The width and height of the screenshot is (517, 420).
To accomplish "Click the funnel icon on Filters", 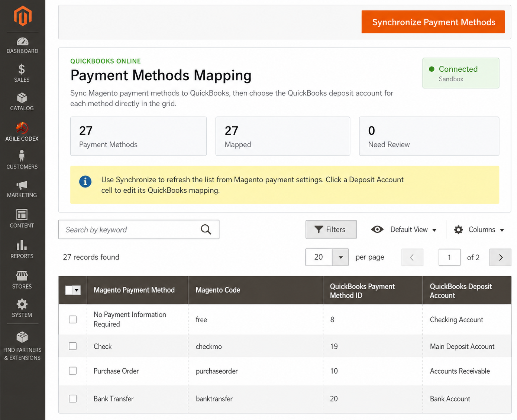I will (319, 229).
